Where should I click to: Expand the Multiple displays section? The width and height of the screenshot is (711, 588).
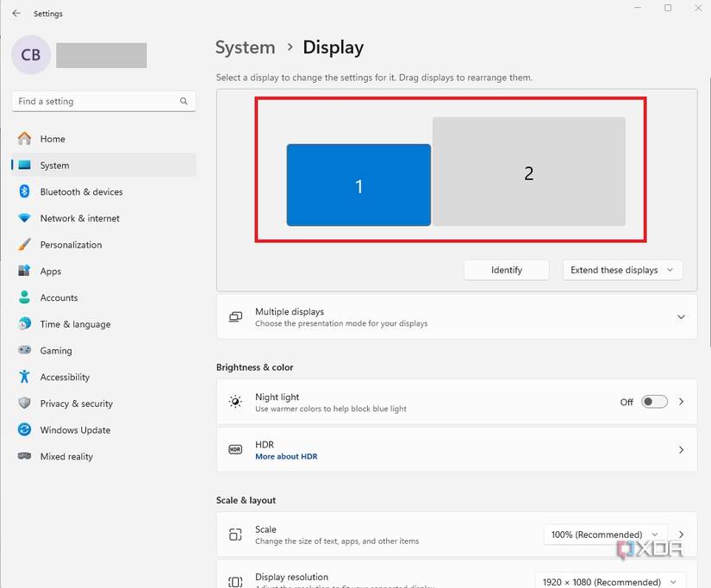(681, 316)
